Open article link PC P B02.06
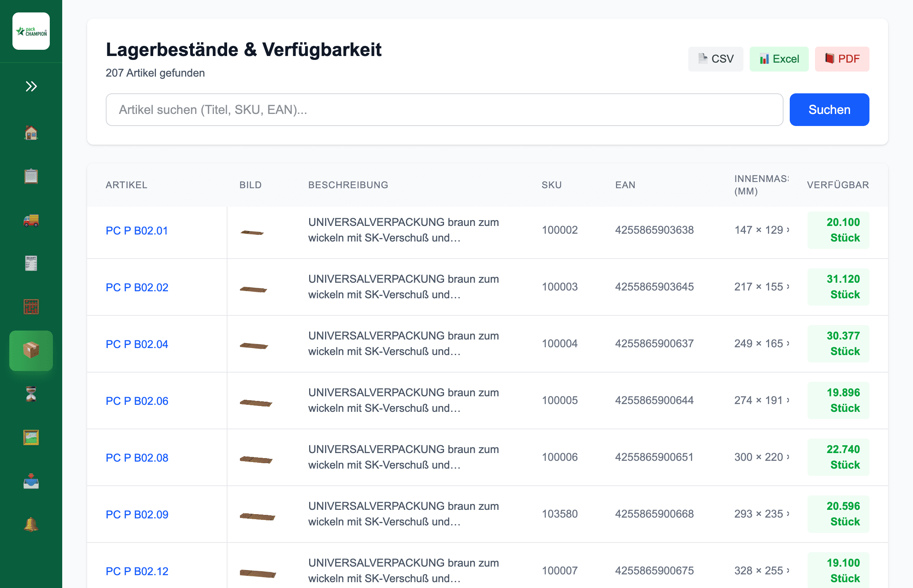The image size is (913, 588). pos(137,401)
